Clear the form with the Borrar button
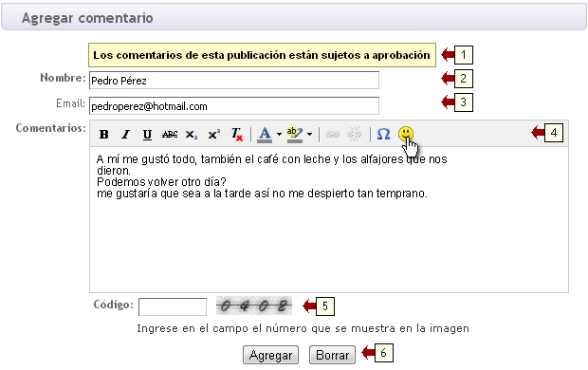This screenshot has height=370, width=588. point(332,355)
